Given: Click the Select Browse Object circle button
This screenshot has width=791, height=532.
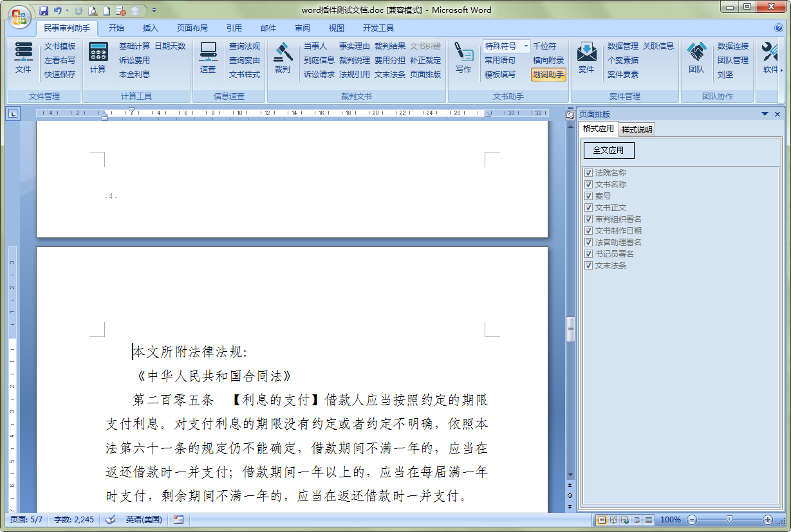Looking at the screenshot, I should click(570, 495).
